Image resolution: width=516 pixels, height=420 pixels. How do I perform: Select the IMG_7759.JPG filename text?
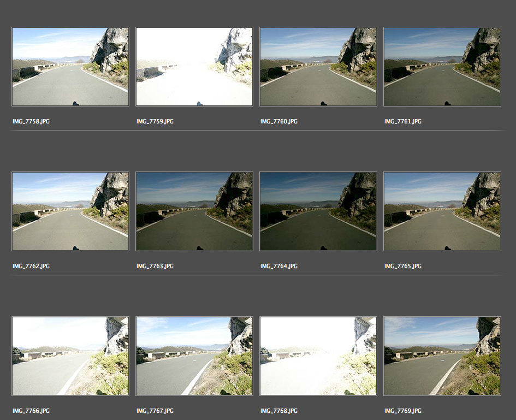point(155,121)
